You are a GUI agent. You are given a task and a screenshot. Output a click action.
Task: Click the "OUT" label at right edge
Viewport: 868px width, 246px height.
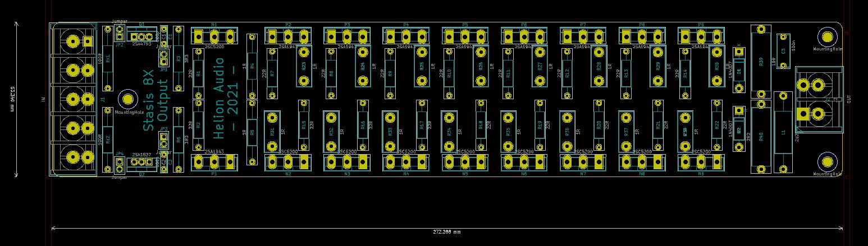coord(849,99)
